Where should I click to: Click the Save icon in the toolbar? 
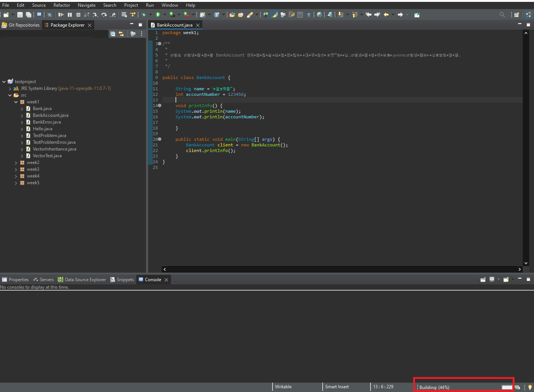pos(20,15)
